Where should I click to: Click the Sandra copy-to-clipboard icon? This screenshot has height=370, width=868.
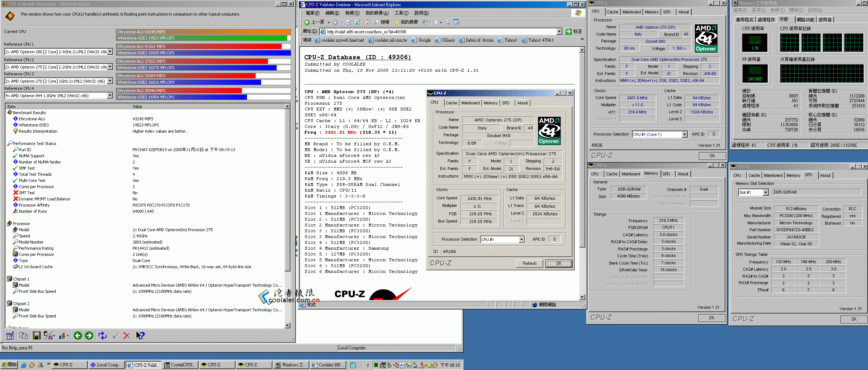tap(24, 336)
